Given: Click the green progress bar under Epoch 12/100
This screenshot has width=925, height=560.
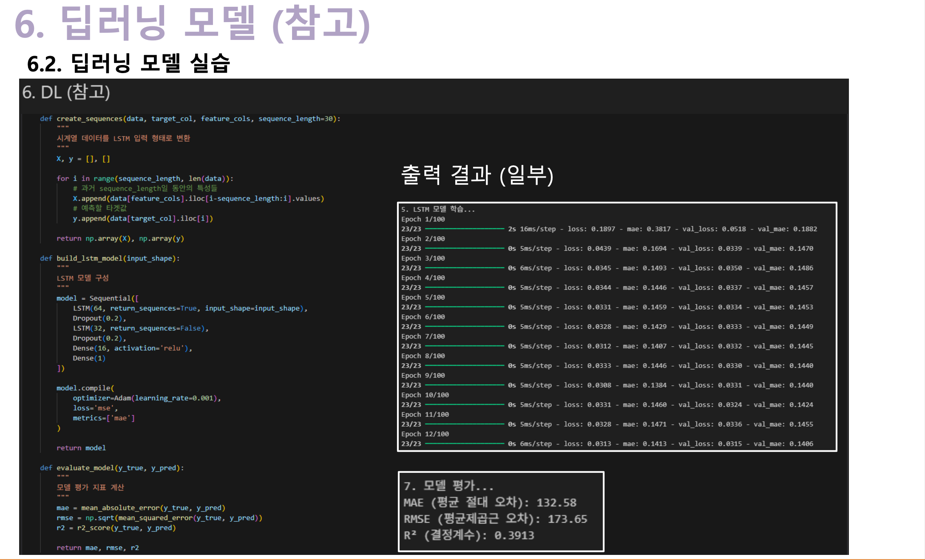Looking at the screenshot, I should tap(464, 444).
